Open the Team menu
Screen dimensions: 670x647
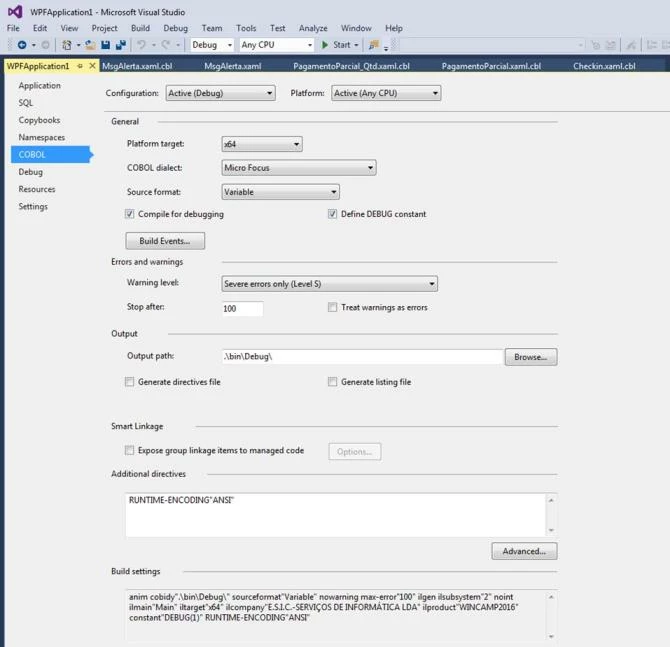pyautogui.click(x=212, y=28)
